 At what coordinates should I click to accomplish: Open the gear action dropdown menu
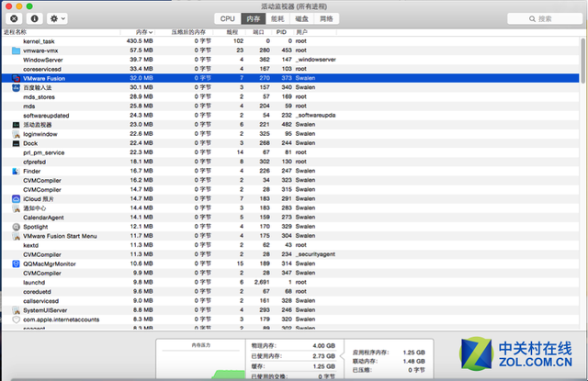[57, 18]
